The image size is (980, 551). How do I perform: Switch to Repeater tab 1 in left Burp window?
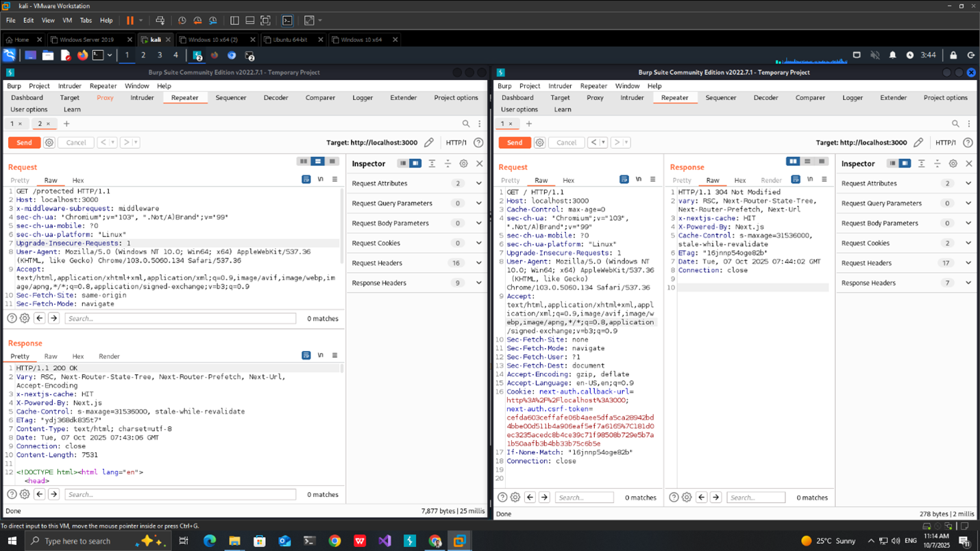pyautogui.click(x=16, y=124)
